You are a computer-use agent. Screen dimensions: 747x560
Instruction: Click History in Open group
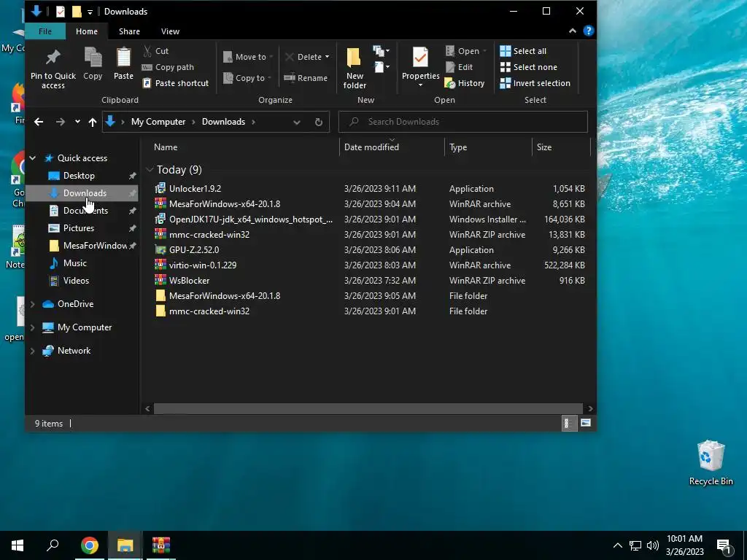click(465, 83)
